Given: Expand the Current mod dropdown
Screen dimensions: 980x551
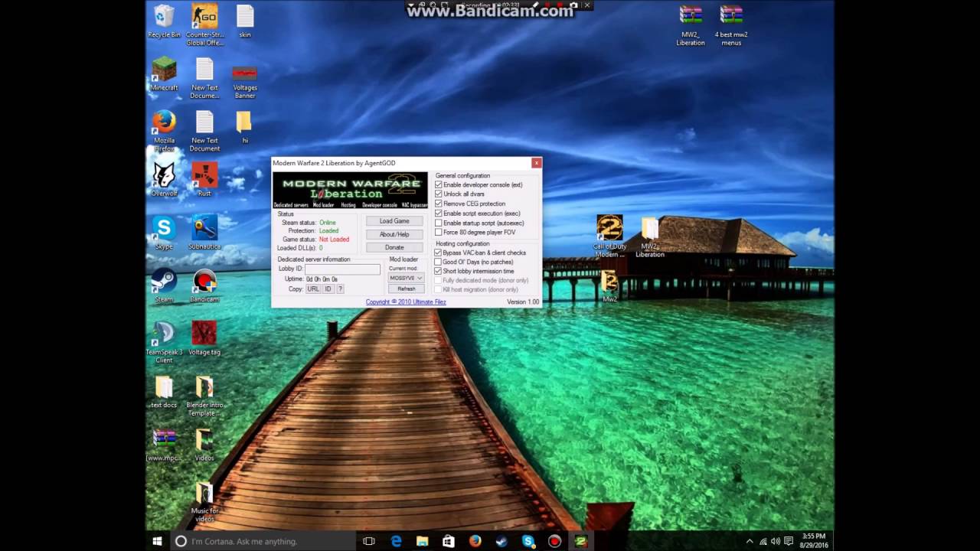Looking at the screenshot, I should coord(406,278).
